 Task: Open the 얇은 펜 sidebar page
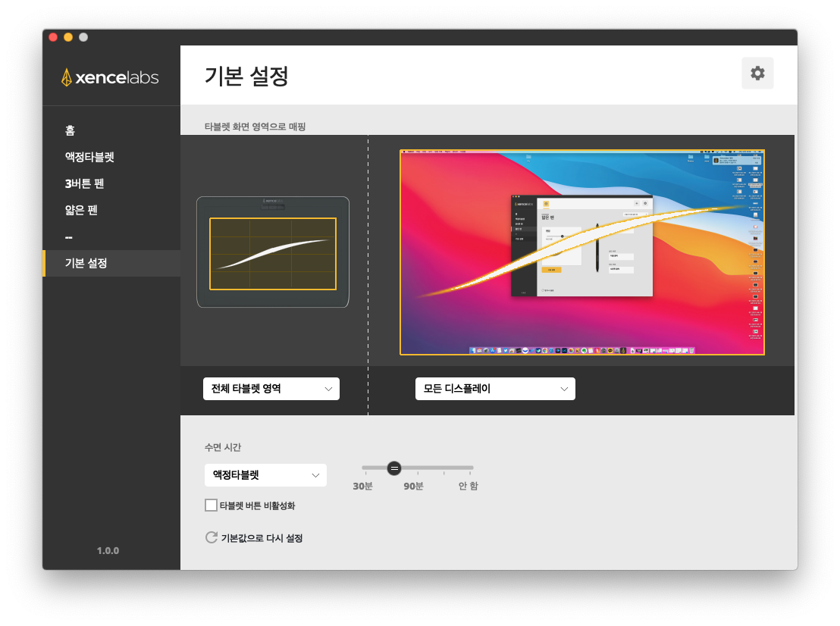coord(81,210)
